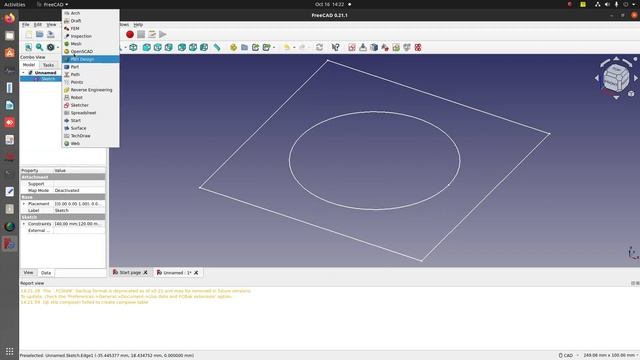Click the create part yellow icon
The height and width of the screenshot is (360, 640).
(233, 47)
